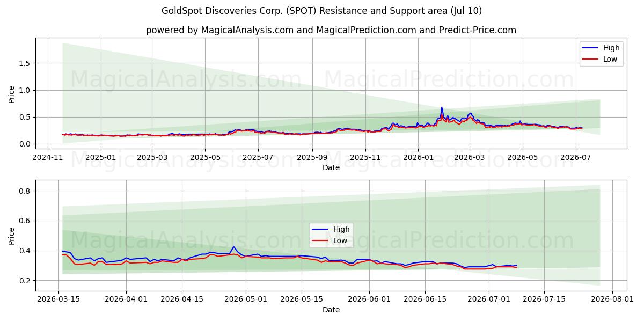Click the 2026-07 tick label on the top chart

point(575,157)
